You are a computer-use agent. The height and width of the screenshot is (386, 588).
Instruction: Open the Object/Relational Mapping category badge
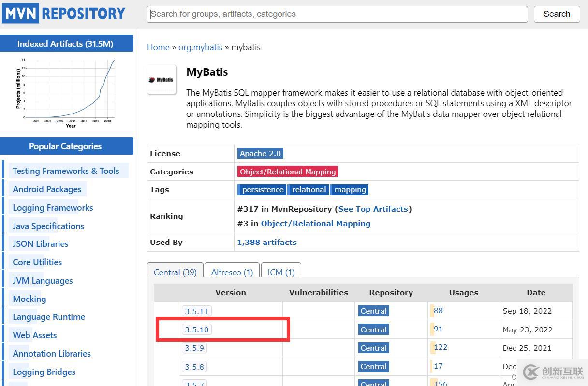[288, 172]
